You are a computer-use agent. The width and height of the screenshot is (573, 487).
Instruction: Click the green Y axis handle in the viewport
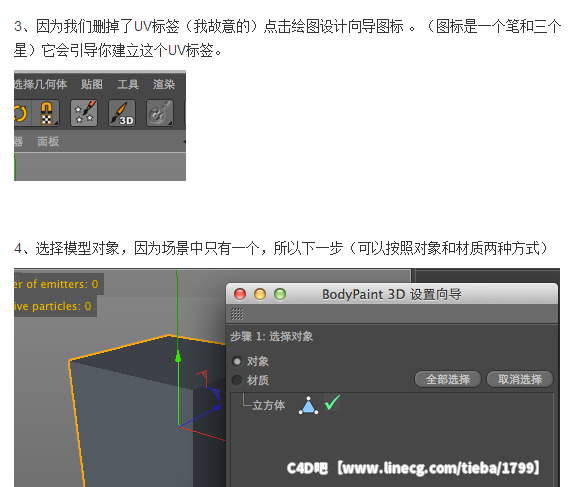[178, 358]
